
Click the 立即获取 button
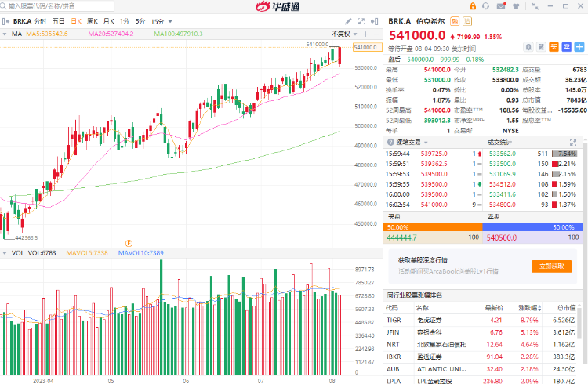tap(552, 266)
